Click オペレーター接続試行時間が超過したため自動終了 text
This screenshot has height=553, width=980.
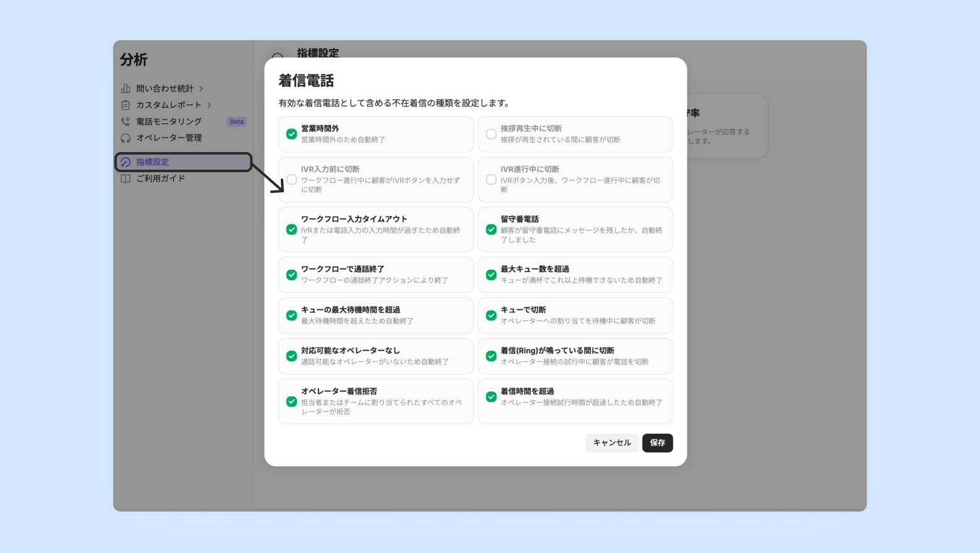coord(582,403)
